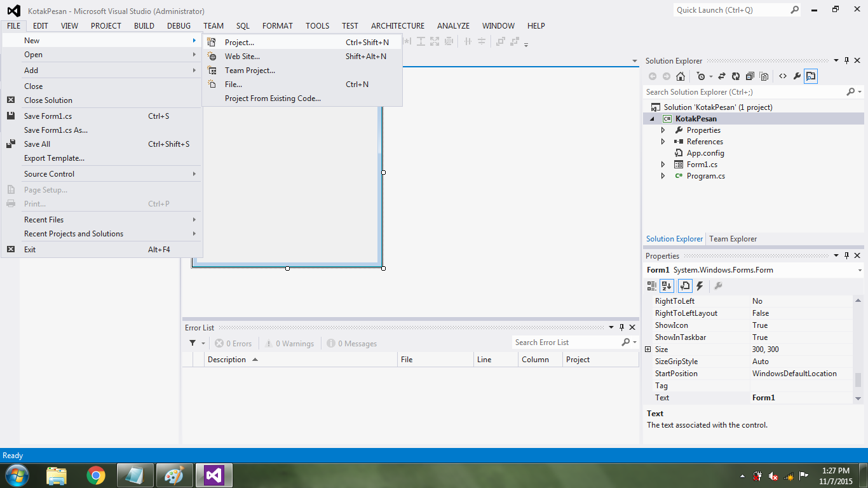This screenshot has height=488, width=868.
Task: Click the Search Solution Explorer field
Action: 745,92
